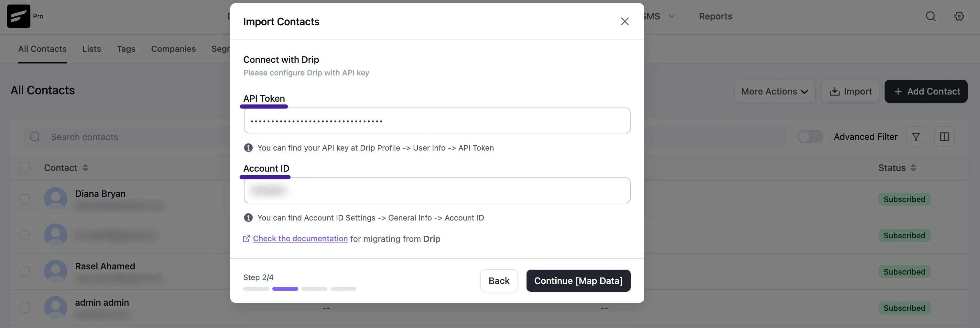
Task: Click the Connect with Drip heading
Action: point(281,60)
